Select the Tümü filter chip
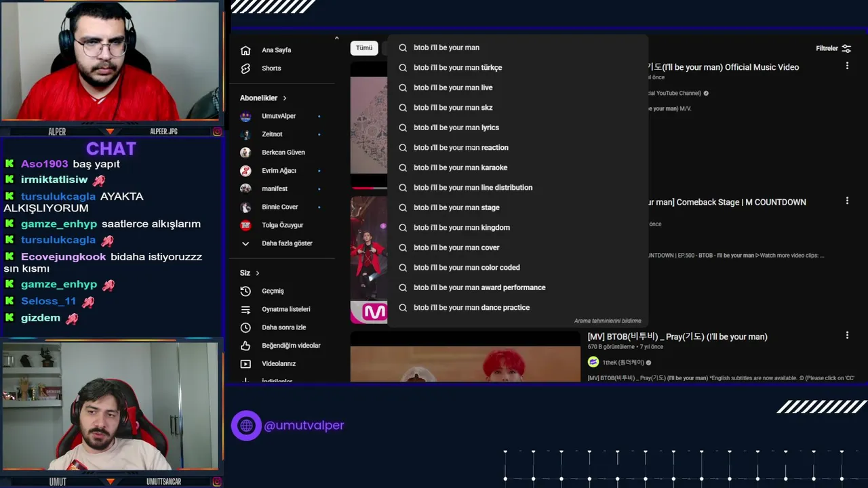868x488 pixels. [x=364, y=48]
